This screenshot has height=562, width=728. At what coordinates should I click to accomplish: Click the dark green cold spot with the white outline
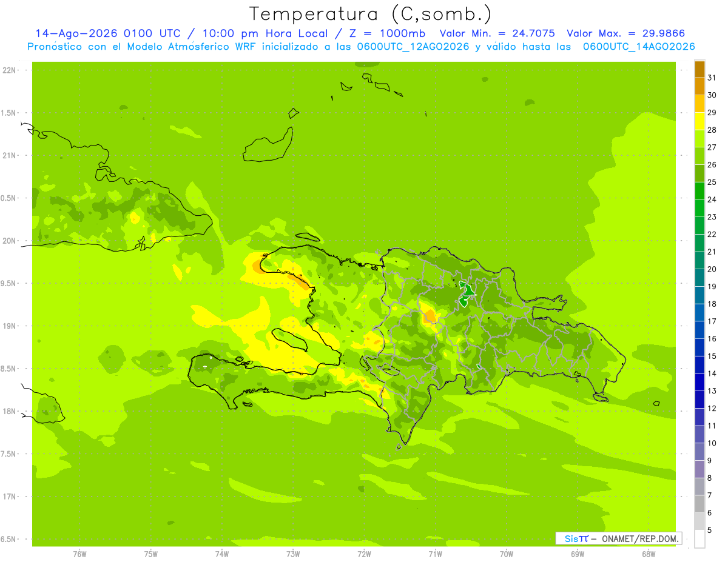point(467,293)
